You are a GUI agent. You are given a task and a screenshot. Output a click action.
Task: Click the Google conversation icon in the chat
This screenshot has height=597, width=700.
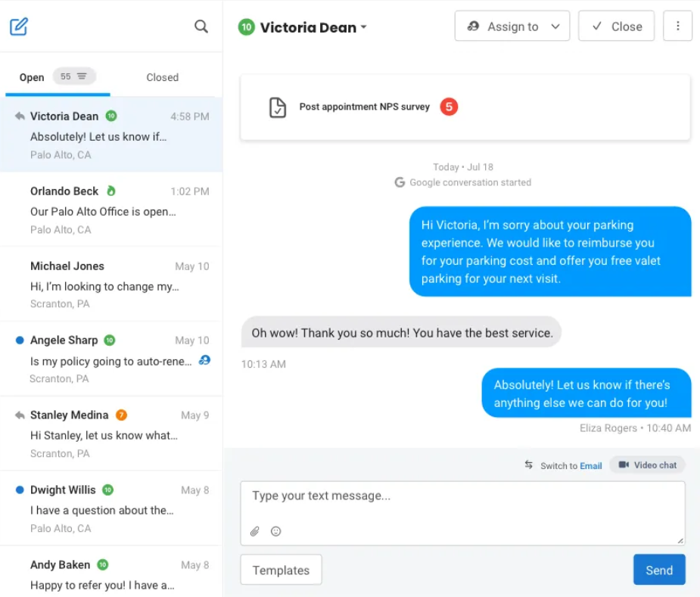pyautogui.click(x=400, y=182)
